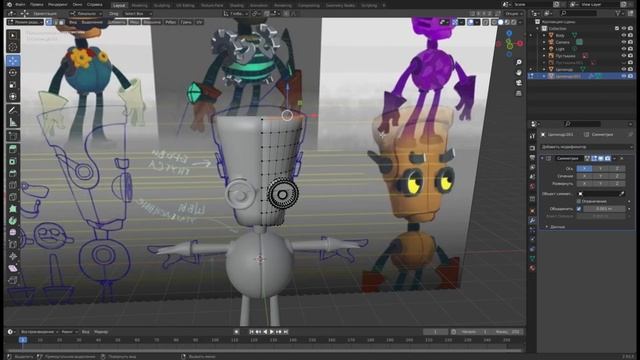Click the play animation button
640x360 pixels.
pos(272,332)
